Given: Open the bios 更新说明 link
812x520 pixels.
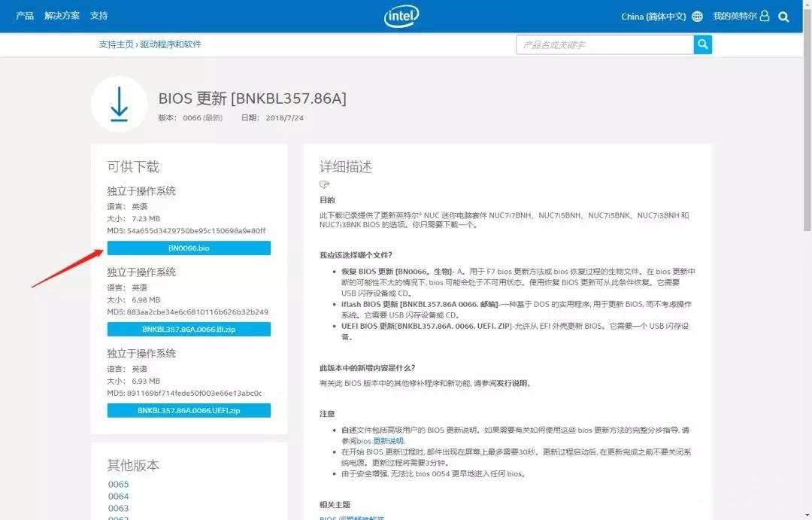Looking at the screenshot, I should tap(381, 441).
